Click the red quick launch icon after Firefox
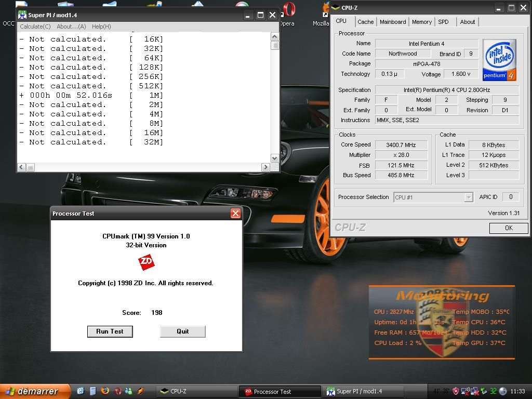The image size is (532, 399). (117, 391)
